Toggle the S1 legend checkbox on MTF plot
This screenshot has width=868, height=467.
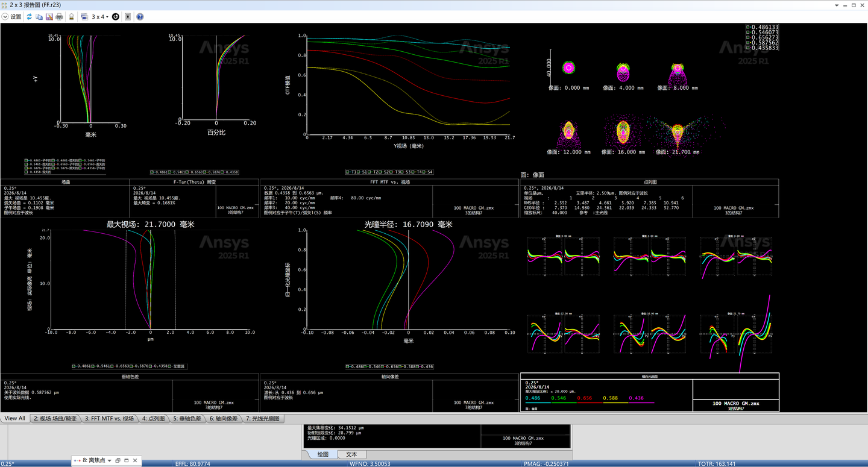(359, 172)
